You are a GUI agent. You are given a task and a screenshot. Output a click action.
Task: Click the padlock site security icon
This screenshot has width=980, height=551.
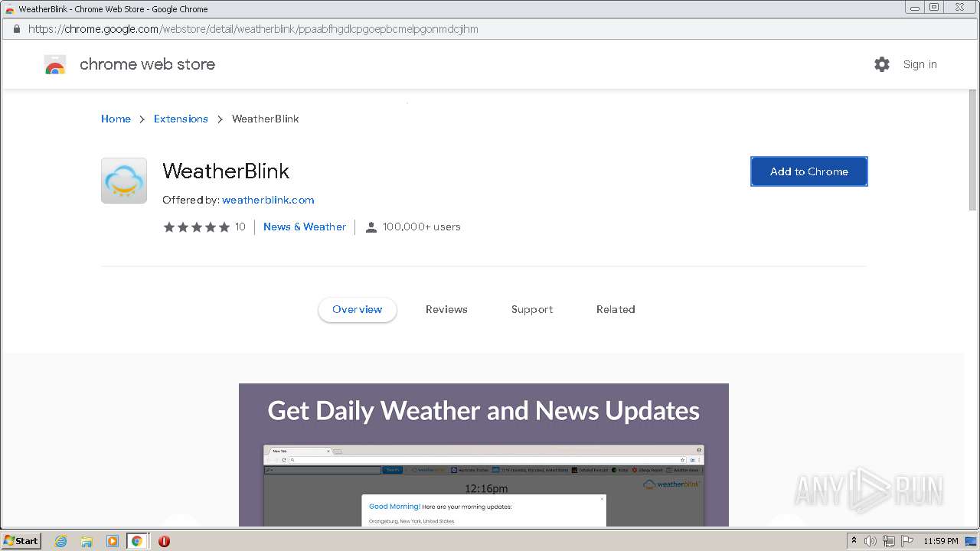click(x=16, y=29)
